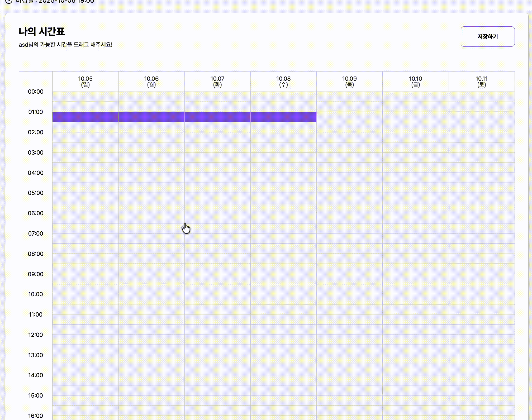Click the 10.11 (토) column header
532x420 pixels.
482,82
